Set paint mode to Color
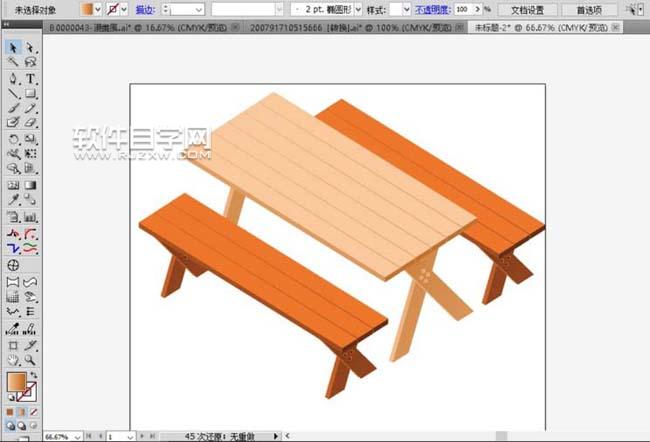 pyautogui.click(x=10, y=412)
